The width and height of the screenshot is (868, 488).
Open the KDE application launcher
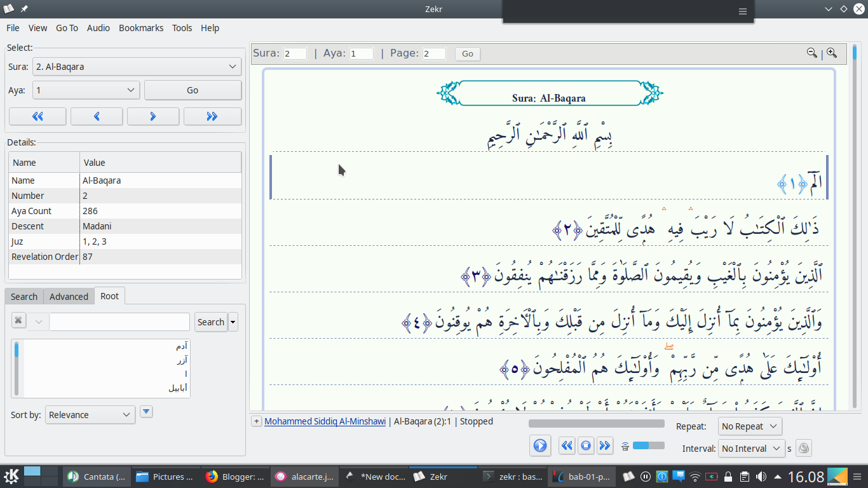point(11,476)
